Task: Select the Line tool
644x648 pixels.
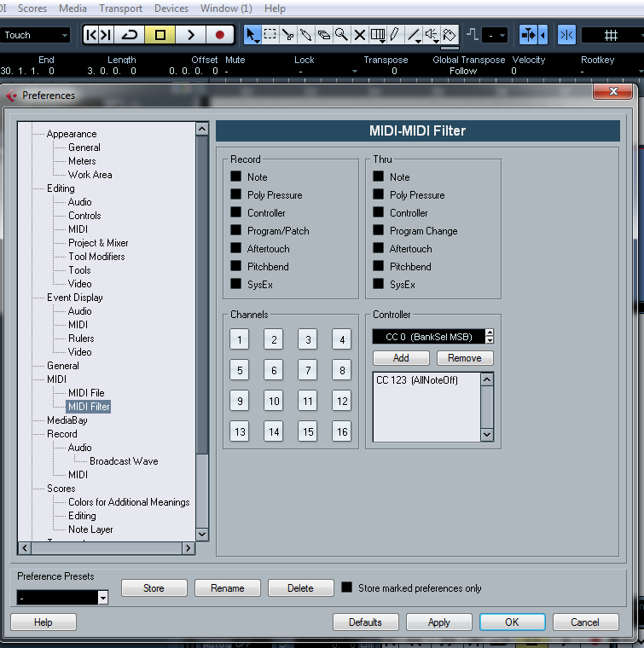Action: point(414,35)
